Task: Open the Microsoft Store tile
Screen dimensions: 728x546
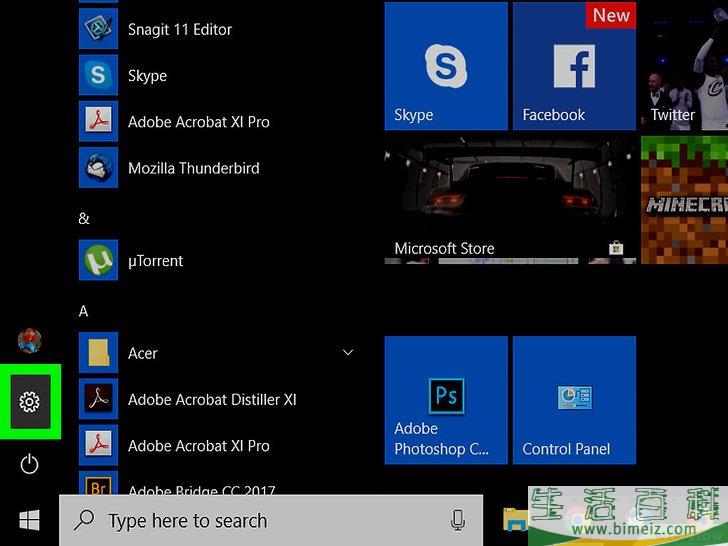Action: (x=510, y=201)
